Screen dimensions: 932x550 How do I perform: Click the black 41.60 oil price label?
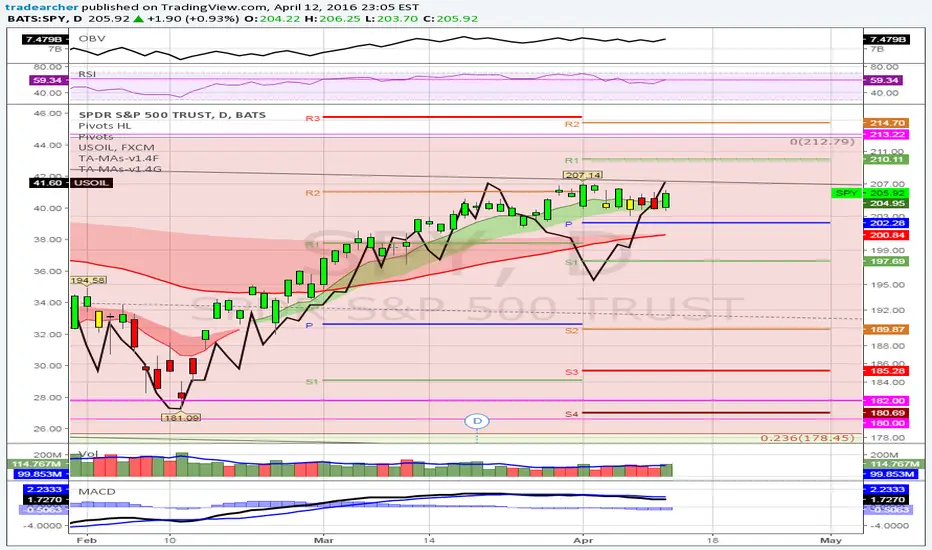(48, 183)
